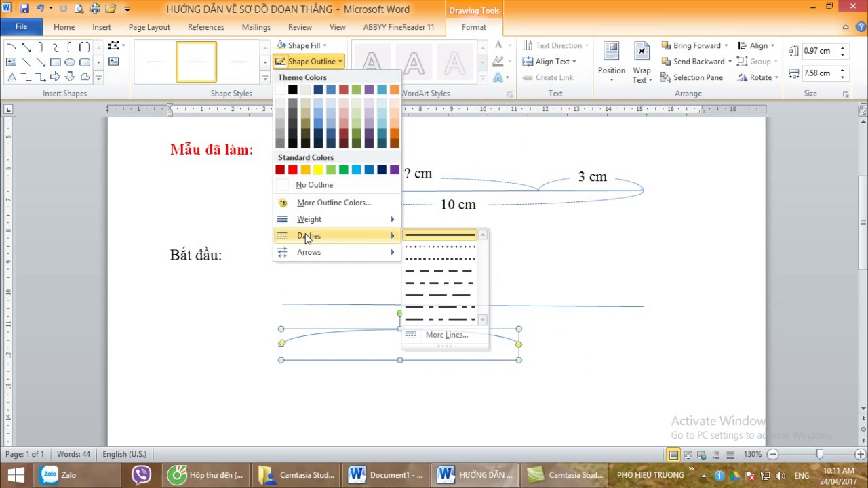Expand the Send Backward dropdown arrow
868x488 pixels.
point(730,61)
